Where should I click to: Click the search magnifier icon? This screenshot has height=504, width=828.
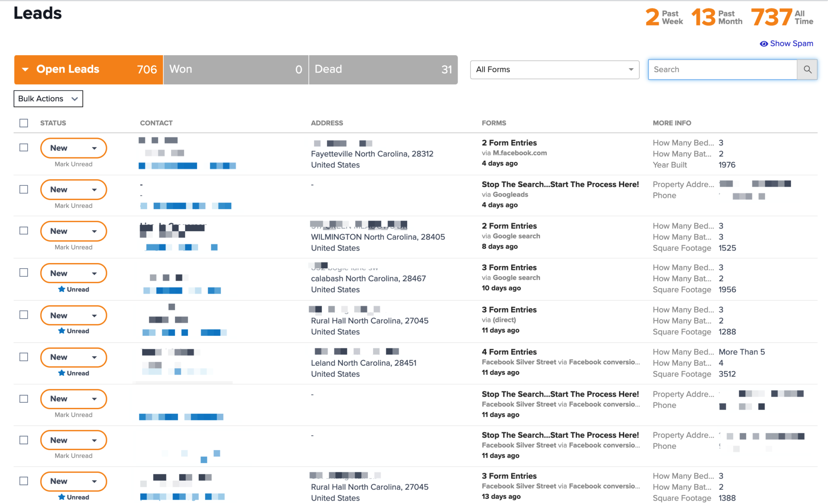tap(807, 69)
